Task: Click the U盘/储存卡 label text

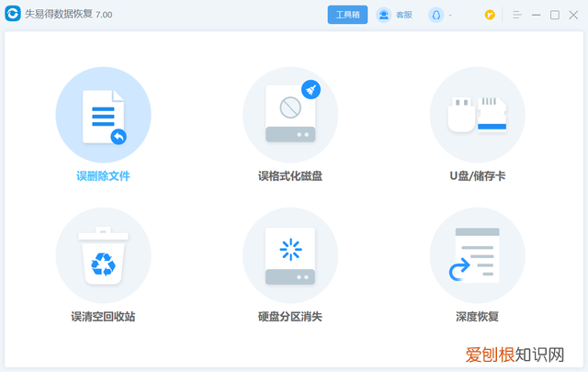Action: 478,175
